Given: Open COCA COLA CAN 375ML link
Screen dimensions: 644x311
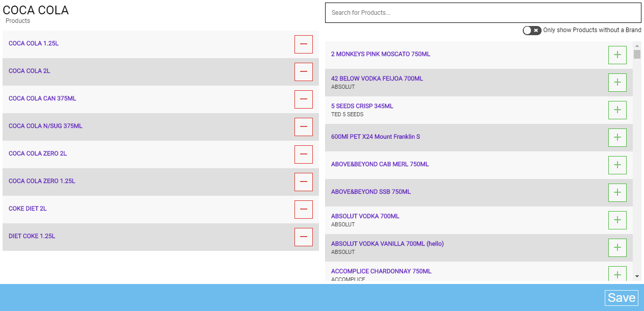Looking at the screenshot, I should (42, 98).
